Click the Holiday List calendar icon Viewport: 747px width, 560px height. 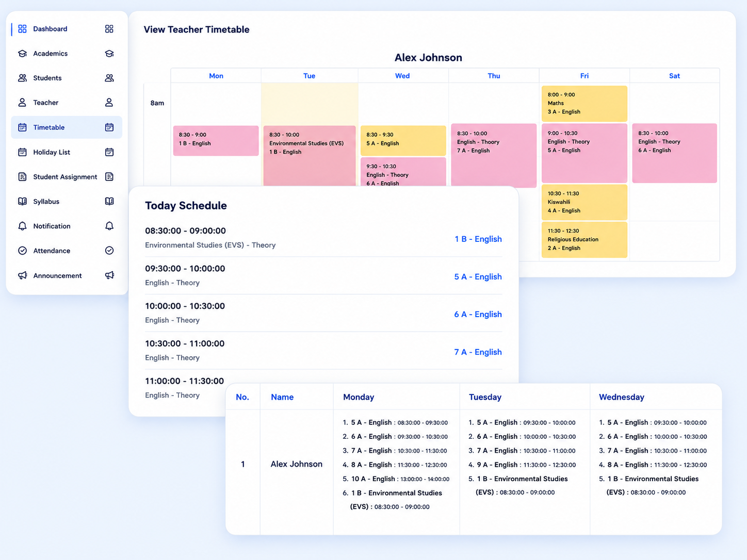pyautogui.click(x=22, y=152)
